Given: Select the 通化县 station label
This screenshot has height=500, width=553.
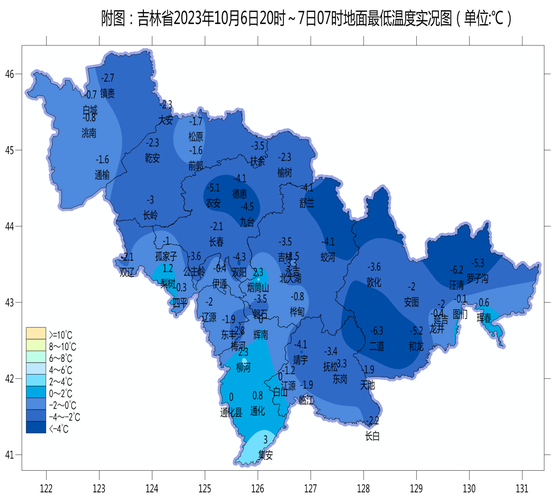Looking at the screenshot, I should point(231,412).
